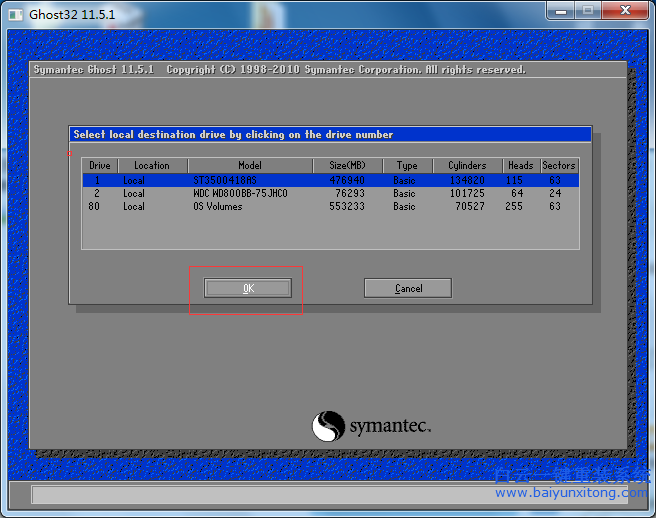Cancel the destination drive selection
Screen dimensions: 656x518
click(x=408, y=288)
